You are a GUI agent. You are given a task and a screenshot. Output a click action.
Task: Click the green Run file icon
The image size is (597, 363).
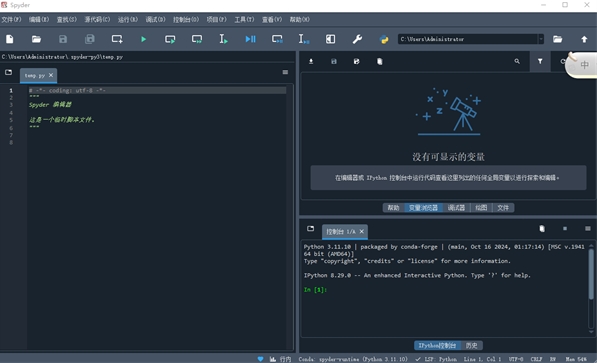pos(144,39)
